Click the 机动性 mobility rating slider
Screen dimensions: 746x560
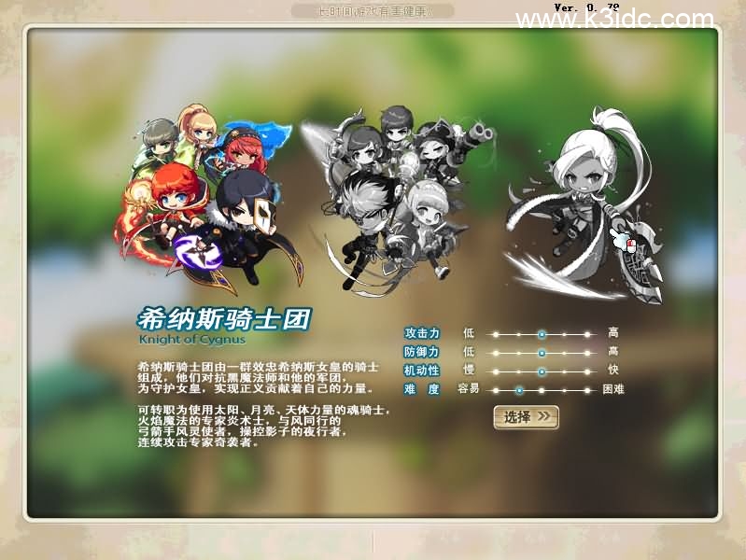(542, 371)
